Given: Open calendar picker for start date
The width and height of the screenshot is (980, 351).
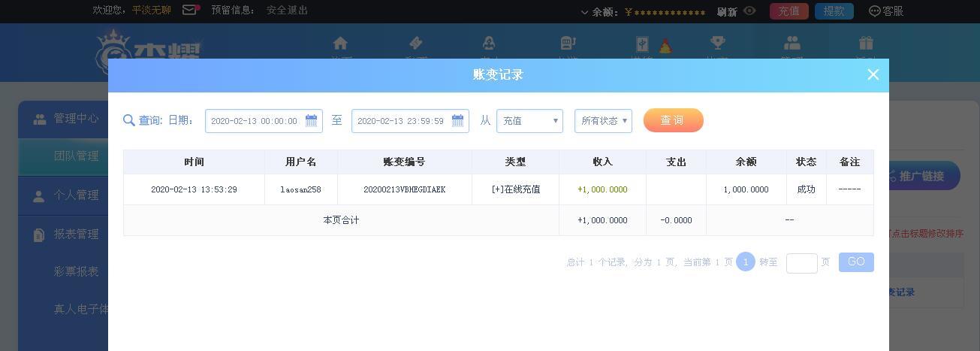Looking at the screenshot, I should [311, 120].
